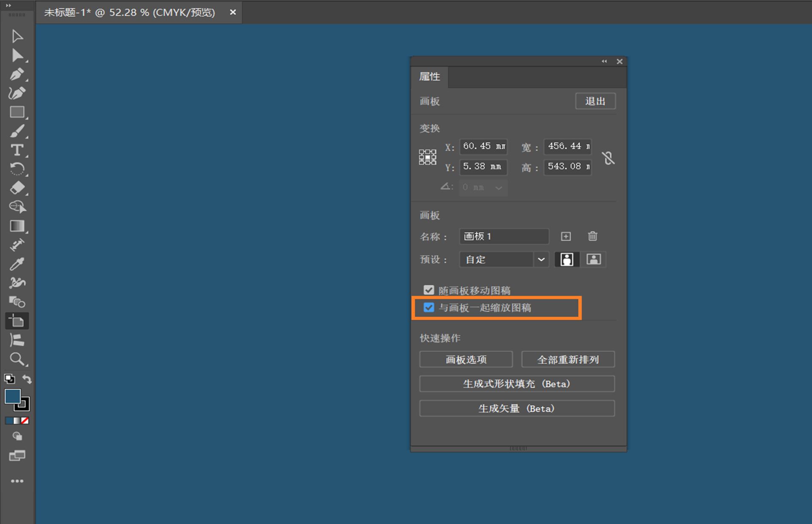
Task: Open the 预设 dropdown
Action: pyautogui.click(x=541, y=259)
